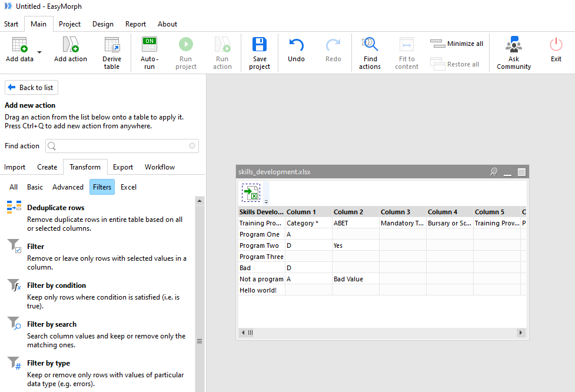Click the action list scroll-up arrow
The image size is (575, 392).
[200, 201]
